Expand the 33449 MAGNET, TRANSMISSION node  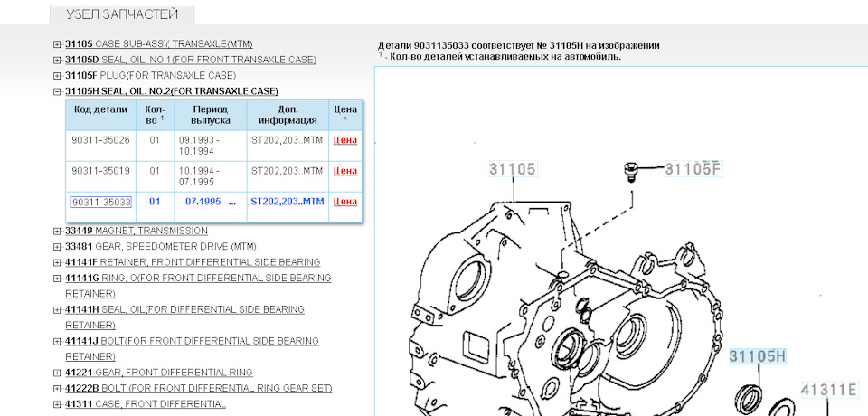coord(57,231)
